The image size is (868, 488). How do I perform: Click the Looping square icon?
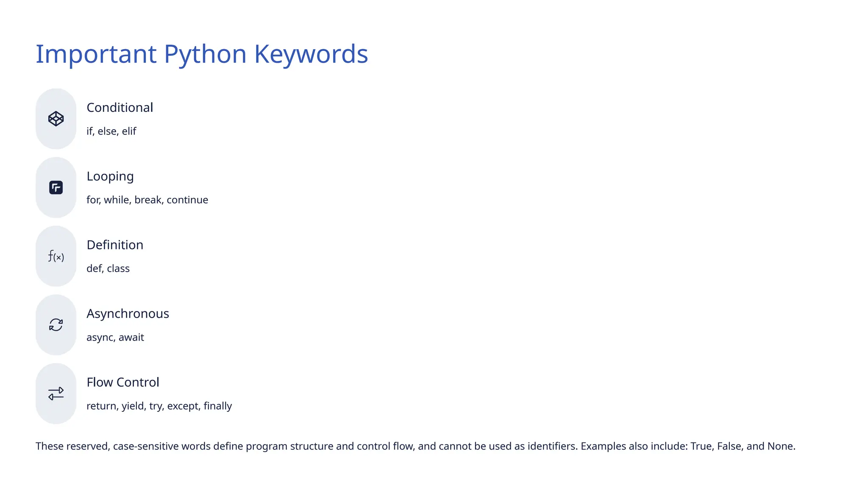click(x=56, y=188)
